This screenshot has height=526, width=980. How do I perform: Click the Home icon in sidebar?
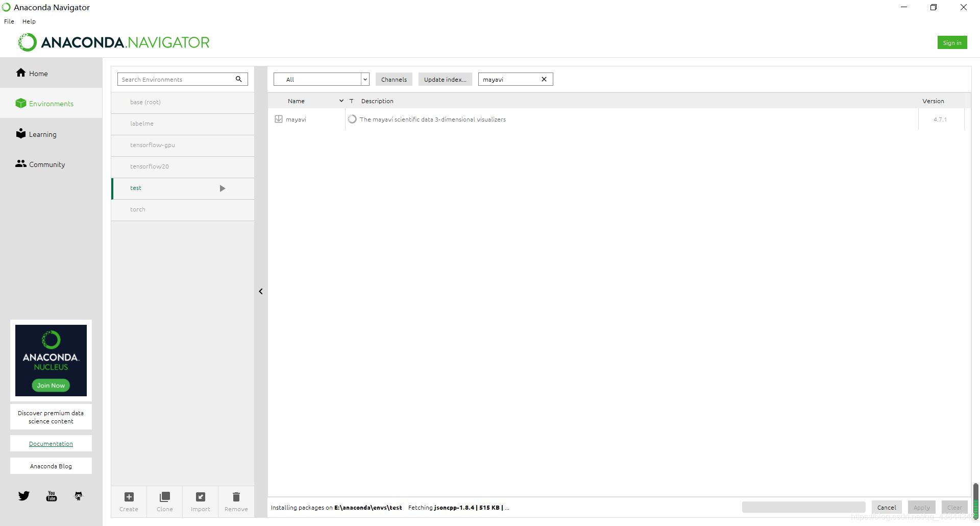pos(21,73)
